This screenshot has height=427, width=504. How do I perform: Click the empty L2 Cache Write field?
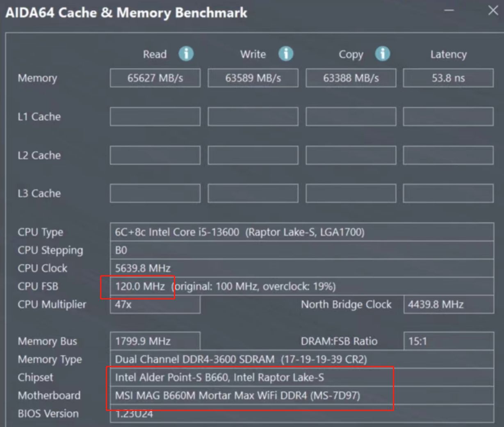point(253,155)
